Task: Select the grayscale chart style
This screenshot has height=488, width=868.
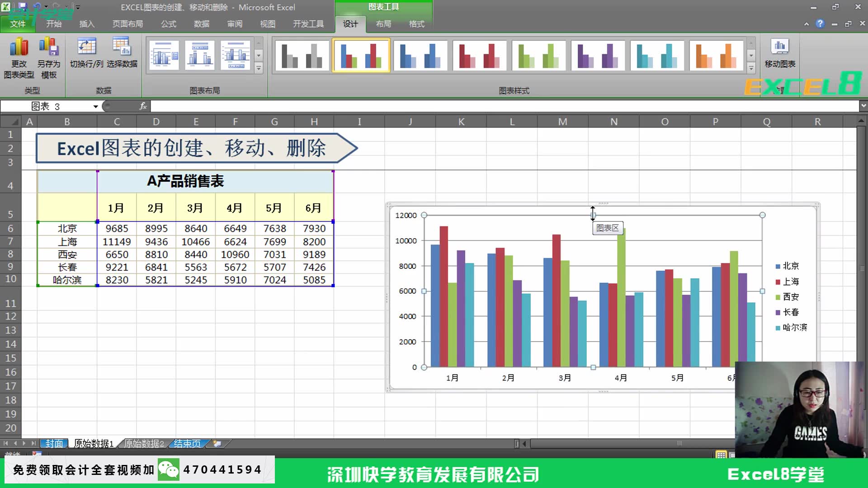Action: (302, 56)
